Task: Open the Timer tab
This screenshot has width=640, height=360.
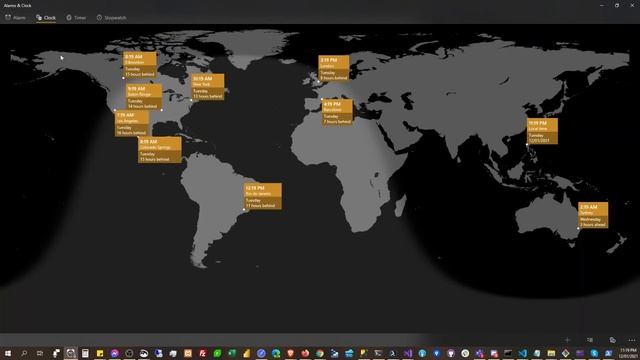Action: [x=76, y=18]
